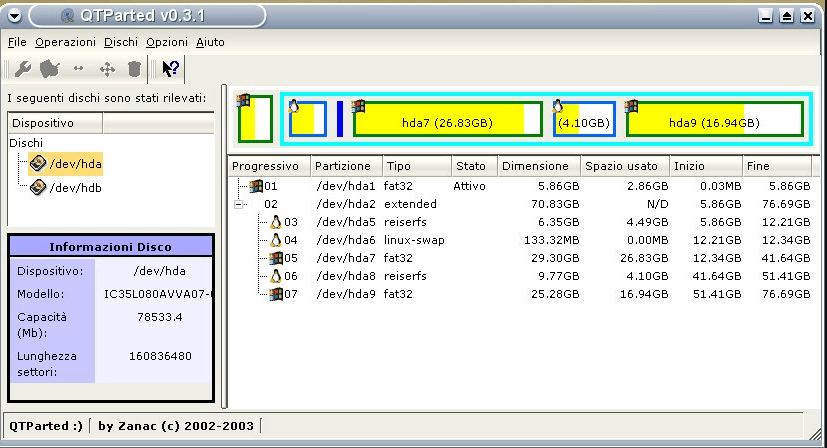Activate the What's This help pointer
Image resolution: width=827 pixels, height=448 pixels.
pos(170,69)
